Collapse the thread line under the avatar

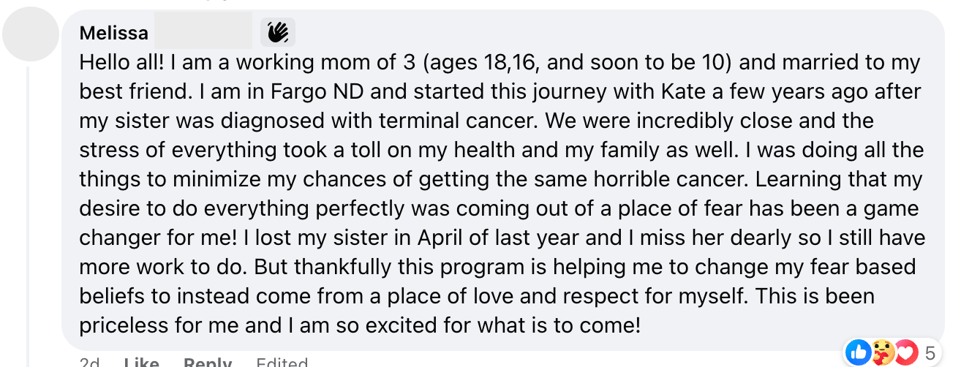pos(28,219)
